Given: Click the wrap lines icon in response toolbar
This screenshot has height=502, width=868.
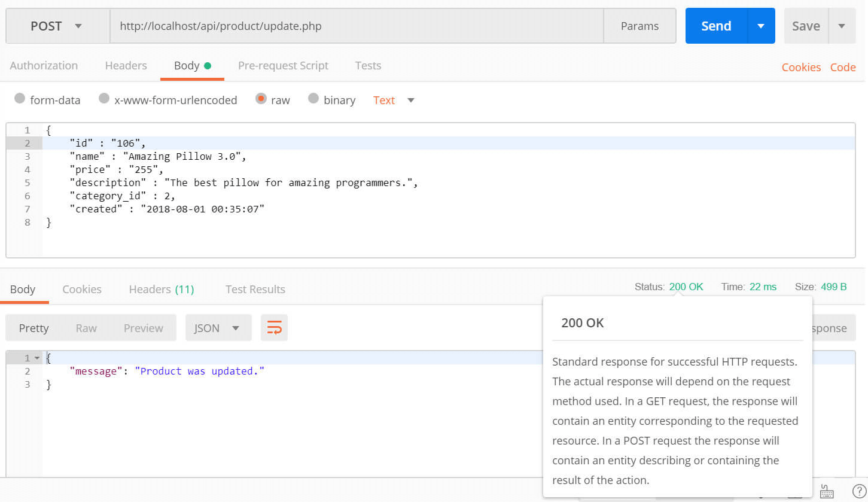Looking at the screenshot, I should pos(274,328).
